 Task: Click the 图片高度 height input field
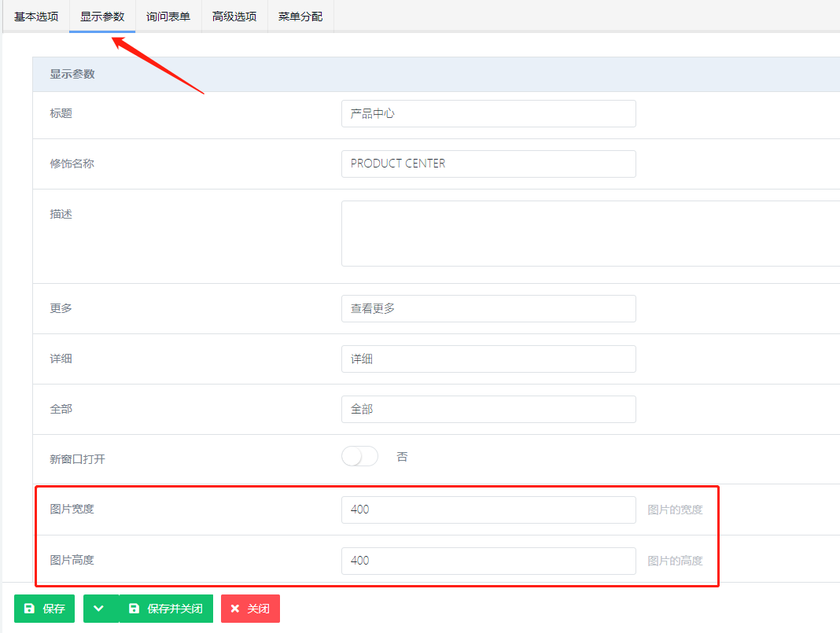(488, 561)
